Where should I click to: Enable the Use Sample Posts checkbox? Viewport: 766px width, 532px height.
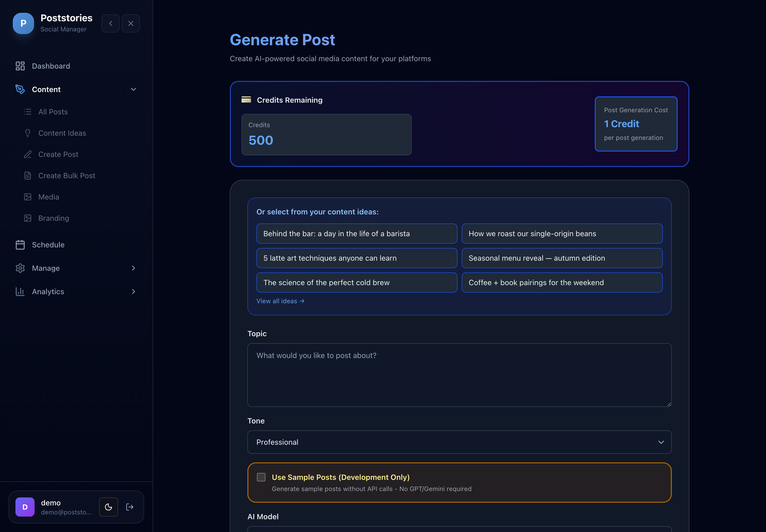pyautogui.click(x=261, y=477)
